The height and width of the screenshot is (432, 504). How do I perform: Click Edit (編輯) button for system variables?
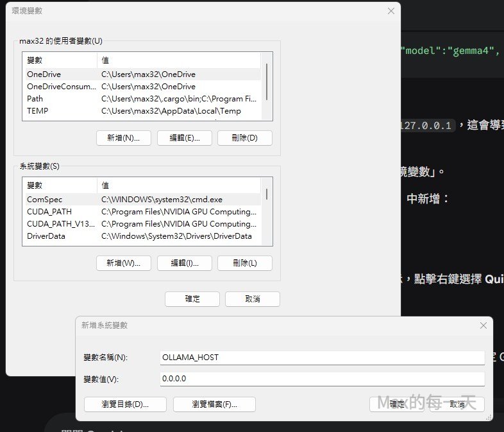pyautogui.click(x=185, y=263)
